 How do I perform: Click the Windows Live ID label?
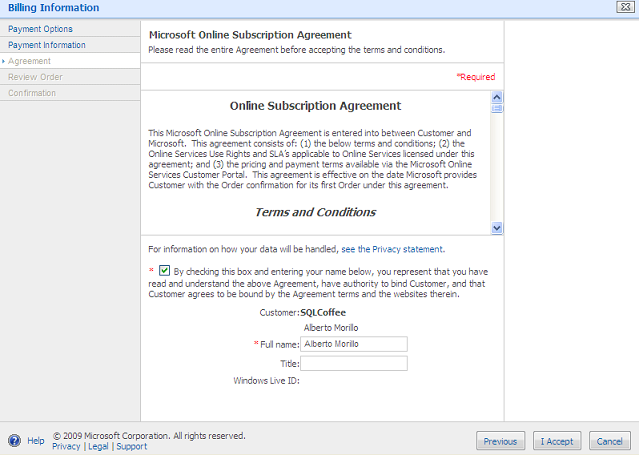click(x=267, y=381)
